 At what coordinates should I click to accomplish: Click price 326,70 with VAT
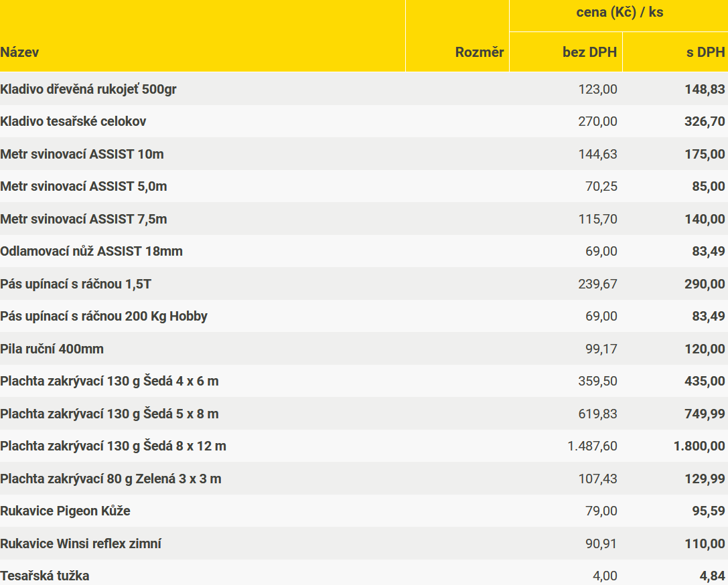(705, 122)
